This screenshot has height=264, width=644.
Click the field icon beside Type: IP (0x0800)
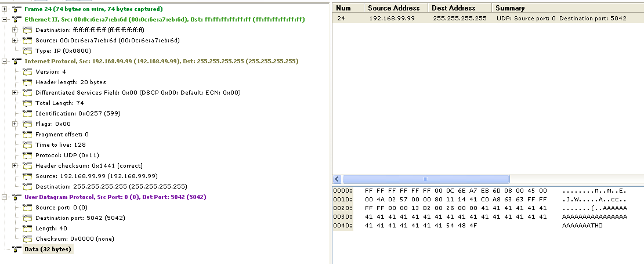click(27, 51)
